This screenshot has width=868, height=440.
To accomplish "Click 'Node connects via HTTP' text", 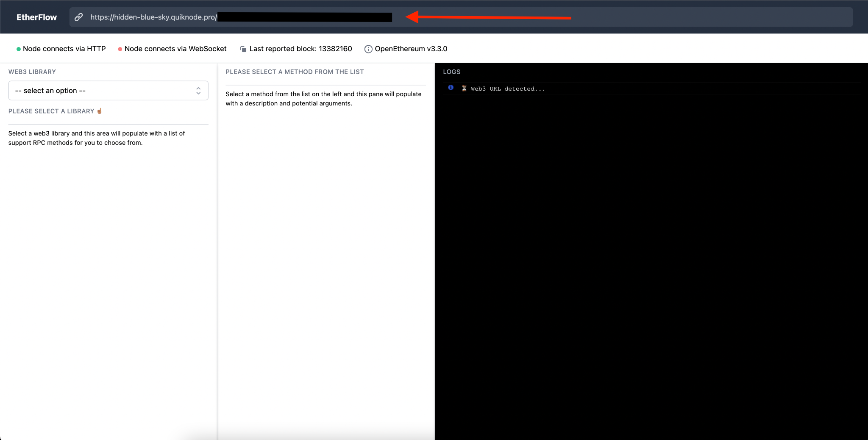I will point(64,49).
